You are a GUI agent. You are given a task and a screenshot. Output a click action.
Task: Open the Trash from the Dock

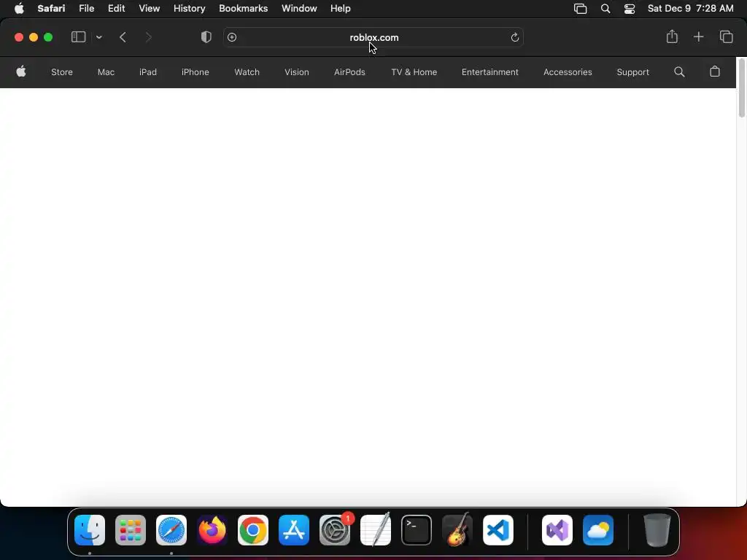point(657,530)
